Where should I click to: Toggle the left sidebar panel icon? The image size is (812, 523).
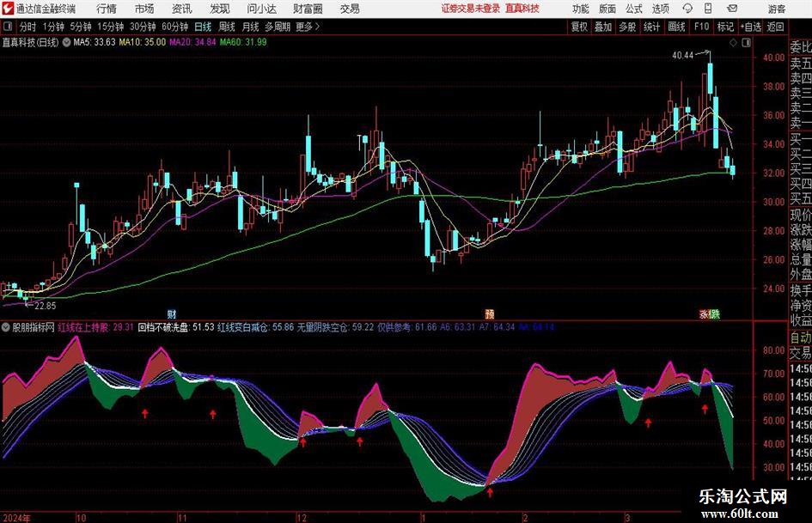click(8, 27)
